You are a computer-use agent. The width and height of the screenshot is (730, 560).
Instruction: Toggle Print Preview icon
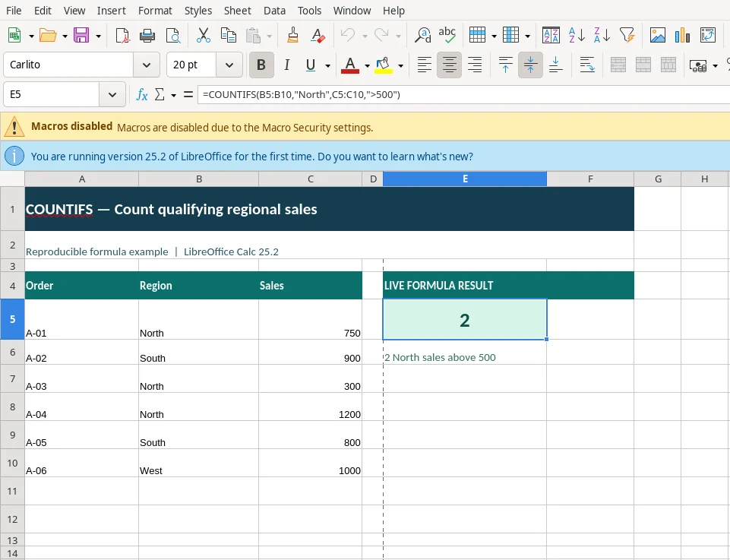tap(172, 36)
